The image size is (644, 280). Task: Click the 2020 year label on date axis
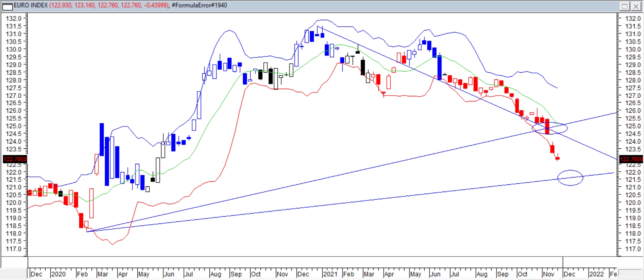pos(58,274)
